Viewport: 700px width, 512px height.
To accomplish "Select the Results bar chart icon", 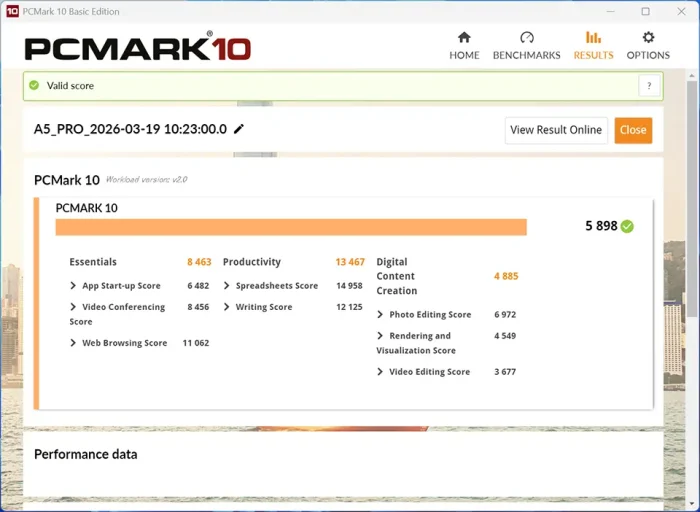I will point(593,38).
